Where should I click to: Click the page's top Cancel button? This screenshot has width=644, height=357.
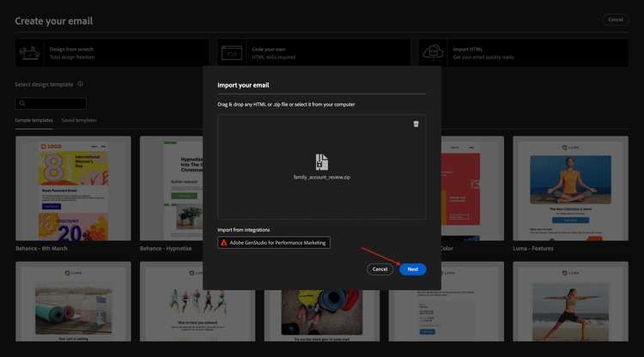click(616, 20)
